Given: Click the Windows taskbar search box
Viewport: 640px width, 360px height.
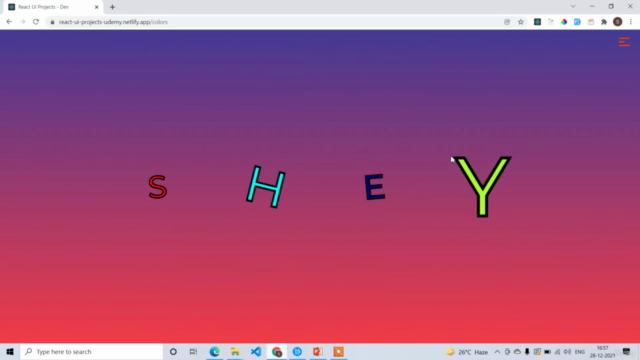Looking at the screenshot, I should [91, 351].
